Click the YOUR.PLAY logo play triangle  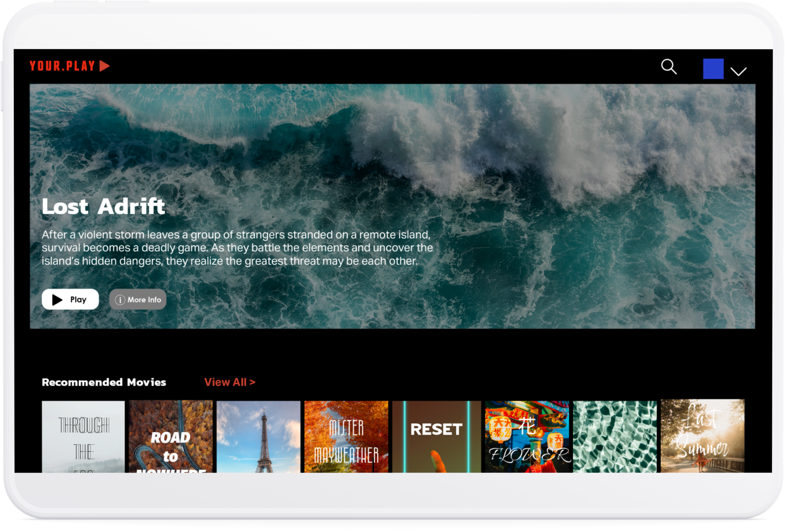coord(104,66)
